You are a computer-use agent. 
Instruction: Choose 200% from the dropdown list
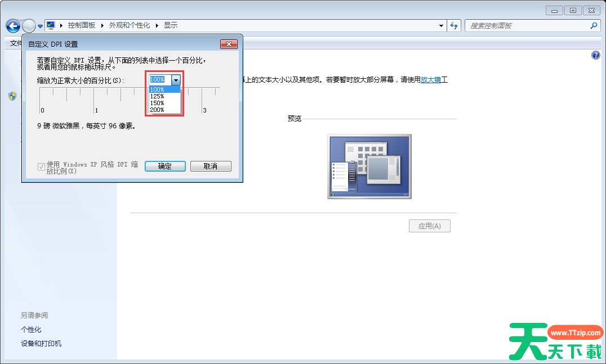click(x=164, y=110)
